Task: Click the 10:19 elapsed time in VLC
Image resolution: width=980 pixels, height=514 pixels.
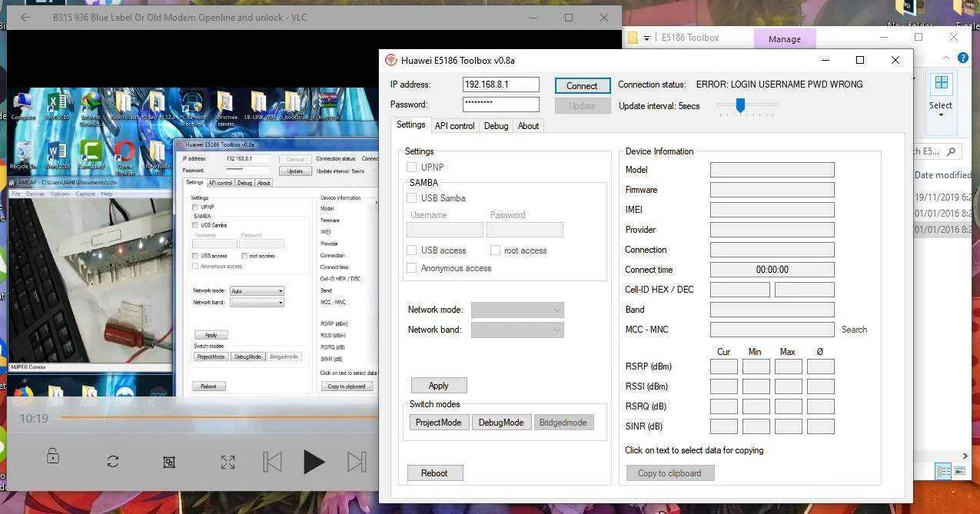Action: 34,419
